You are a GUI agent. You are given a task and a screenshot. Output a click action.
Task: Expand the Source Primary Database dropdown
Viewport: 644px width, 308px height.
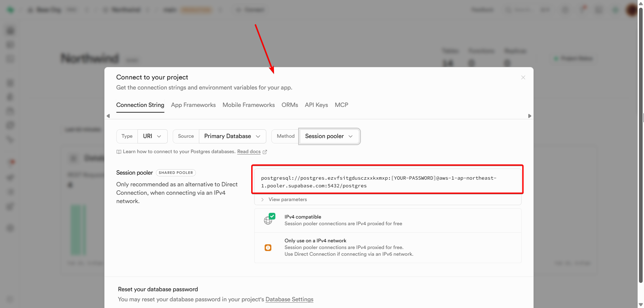pos(232,136)
